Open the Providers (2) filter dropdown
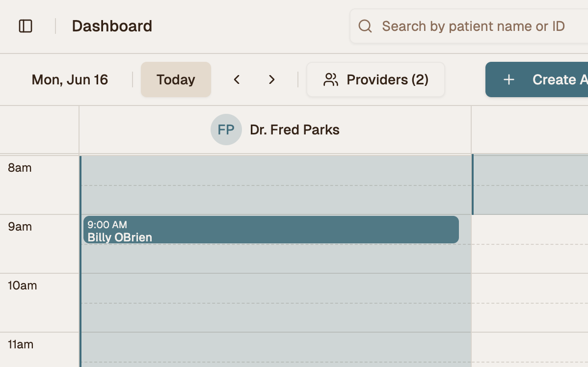Image resolution: width=588 pixels, height=367 pixels. 376,79
